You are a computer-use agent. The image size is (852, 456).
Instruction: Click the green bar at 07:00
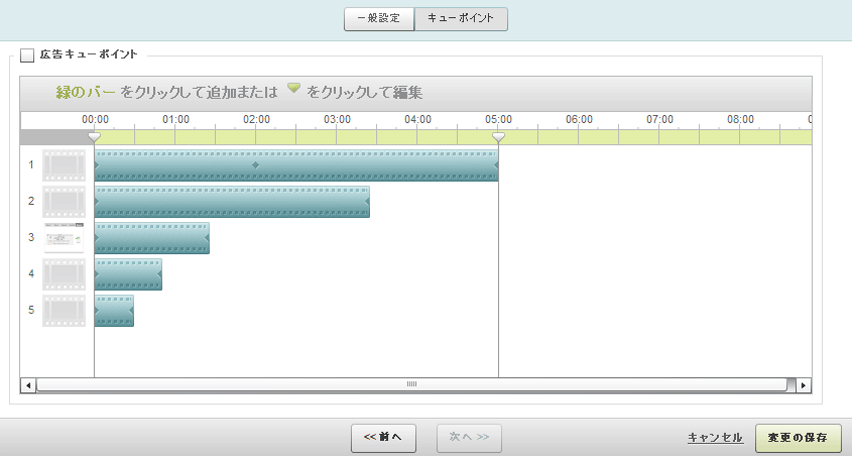pyautogui.click(x=660, y=137)
